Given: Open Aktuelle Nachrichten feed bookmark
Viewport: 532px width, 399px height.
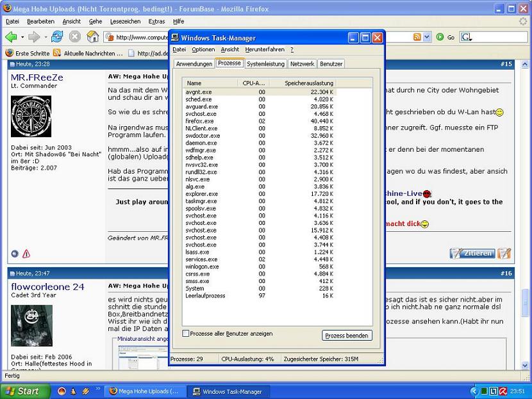Looking at the screenshot, I should [x=88, y=53].
